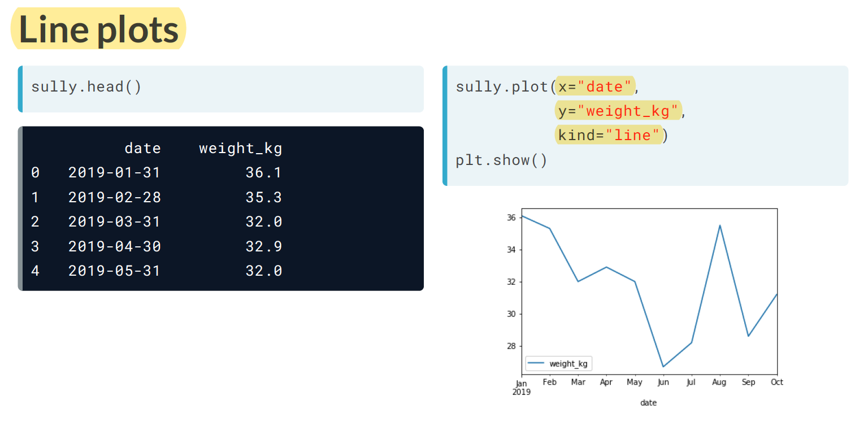The height and width of the screenshot is (426, 868).
Task: Click the June low point on the line
Action: tap(663, 367)
